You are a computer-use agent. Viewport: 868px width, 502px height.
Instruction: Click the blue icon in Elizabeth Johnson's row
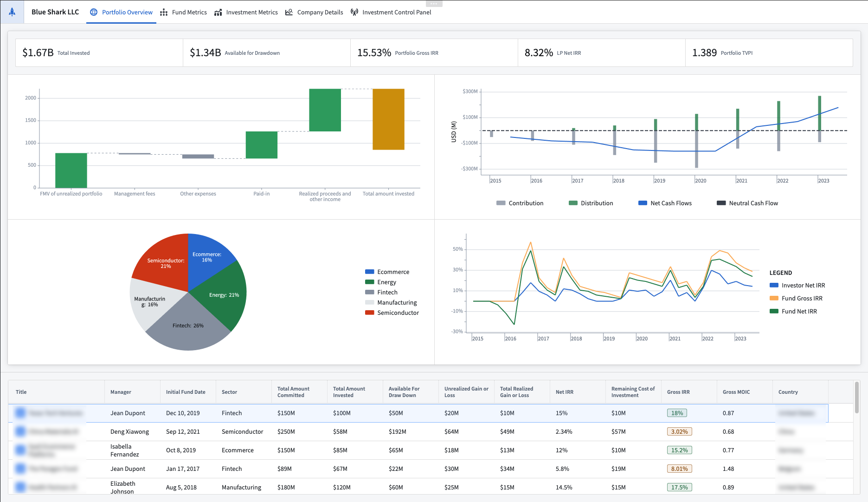pyautogui.click(x=20, y=487)
